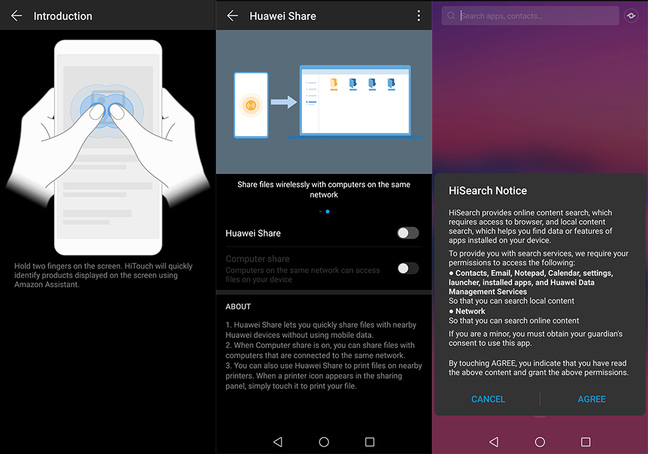This screenshot has height=454, width=648.
Task: Tap the HiTouch two-finger illustration
Action: coord(108,147)
